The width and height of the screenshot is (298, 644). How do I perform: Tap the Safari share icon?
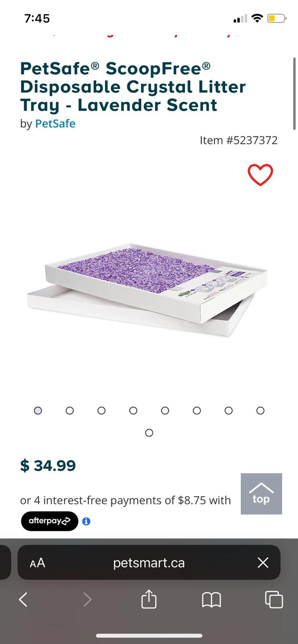tap(149, 599)
